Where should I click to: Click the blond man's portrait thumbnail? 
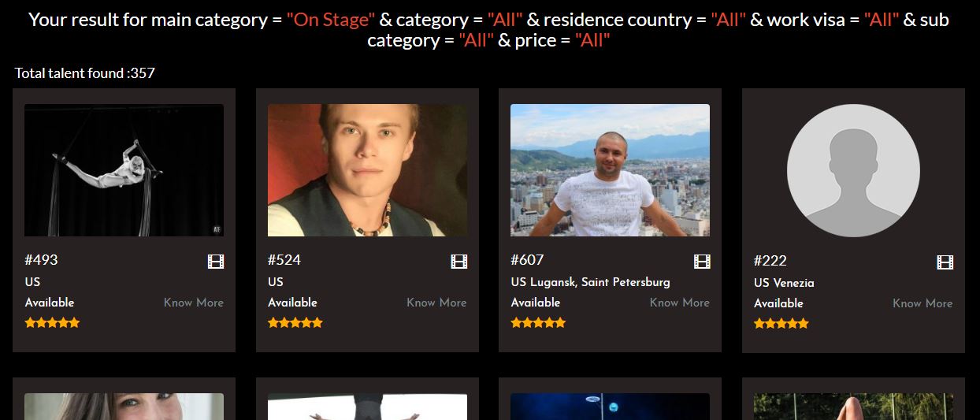click(367, 170)
